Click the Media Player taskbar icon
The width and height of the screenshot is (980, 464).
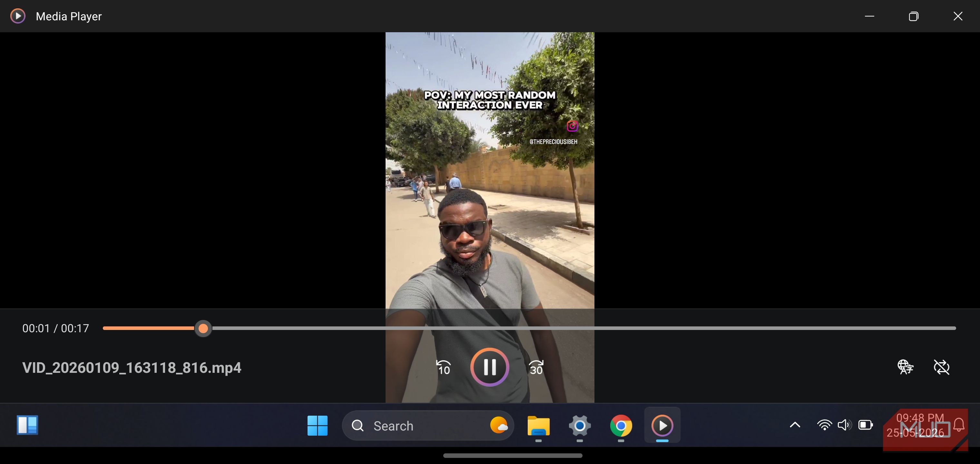[x=662, y=425]
